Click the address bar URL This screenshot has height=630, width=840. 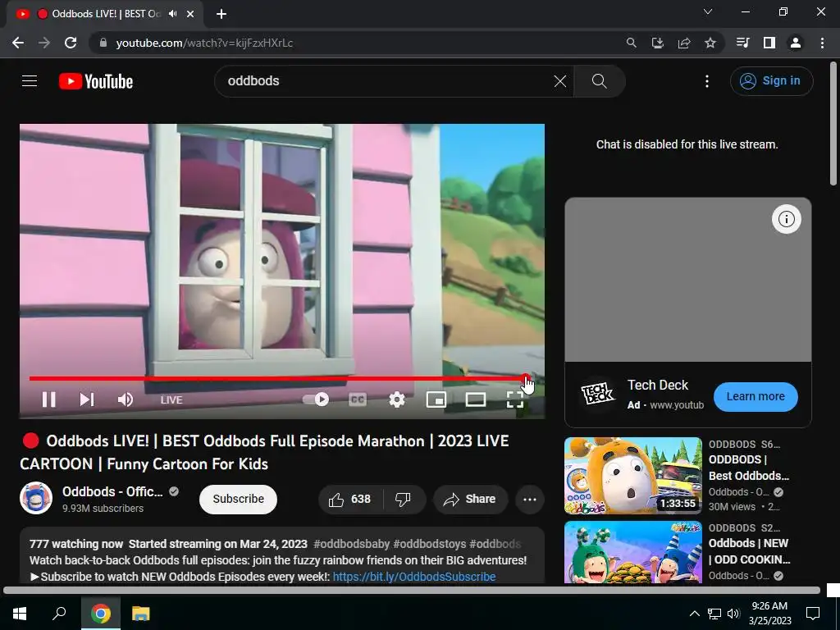point(204,43)
